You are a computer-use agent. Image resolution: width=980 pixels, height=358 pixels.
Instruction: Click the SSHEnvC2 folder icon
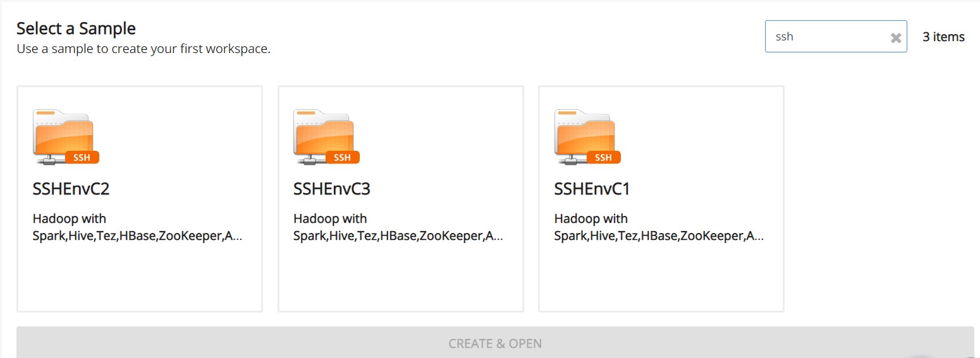66,138
